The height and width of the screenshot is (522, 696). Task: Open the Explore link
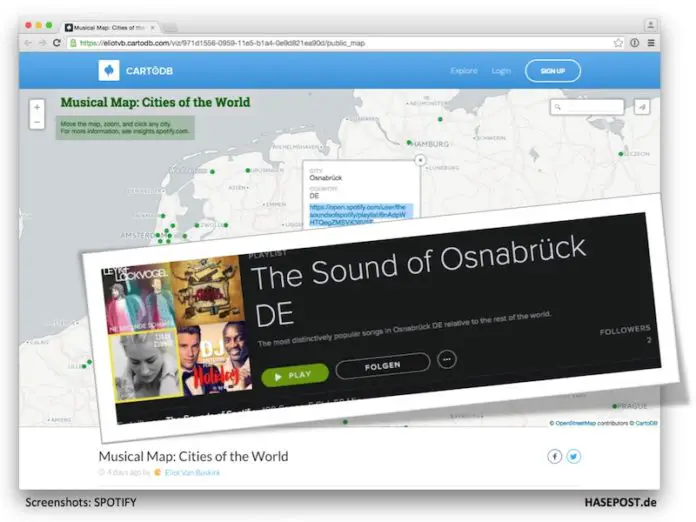point(464,71)
